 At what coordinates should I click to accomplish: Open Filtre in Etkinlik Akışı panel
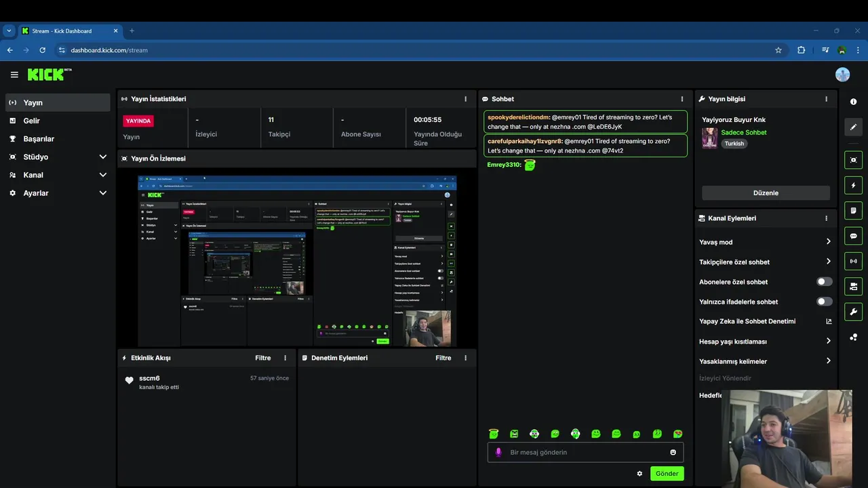[x=263, y=358]
